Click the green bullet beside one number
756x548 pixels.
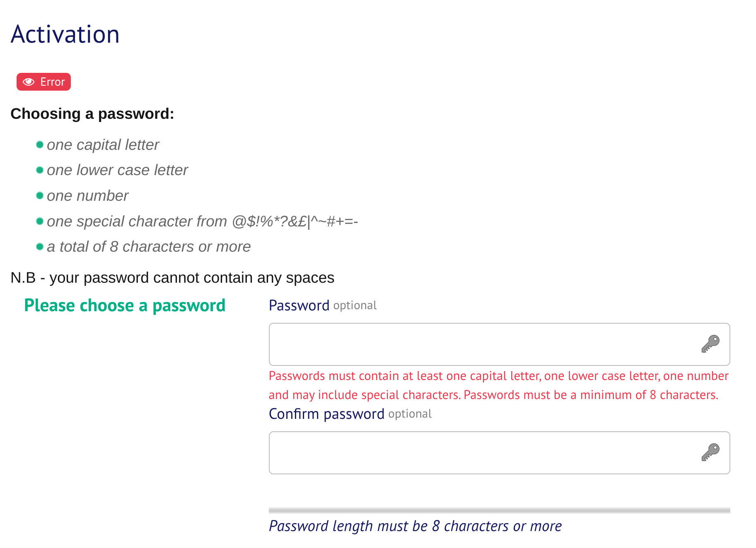(x=40, y=195)
